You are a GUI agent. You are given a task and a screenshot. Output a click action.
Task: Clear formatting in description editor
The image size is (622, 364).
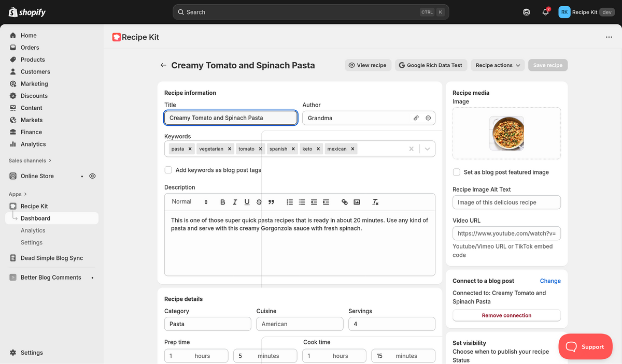coord(376,202)
